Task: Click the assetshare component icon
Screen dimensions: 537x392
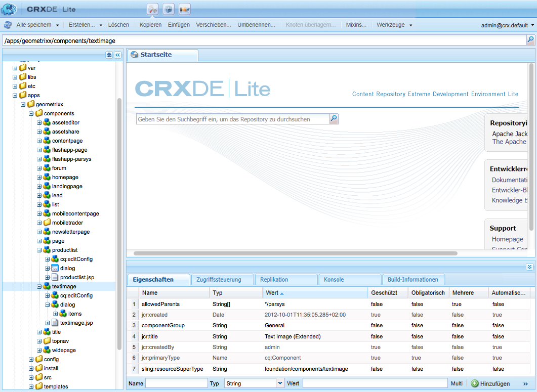Action: [47, 132]
